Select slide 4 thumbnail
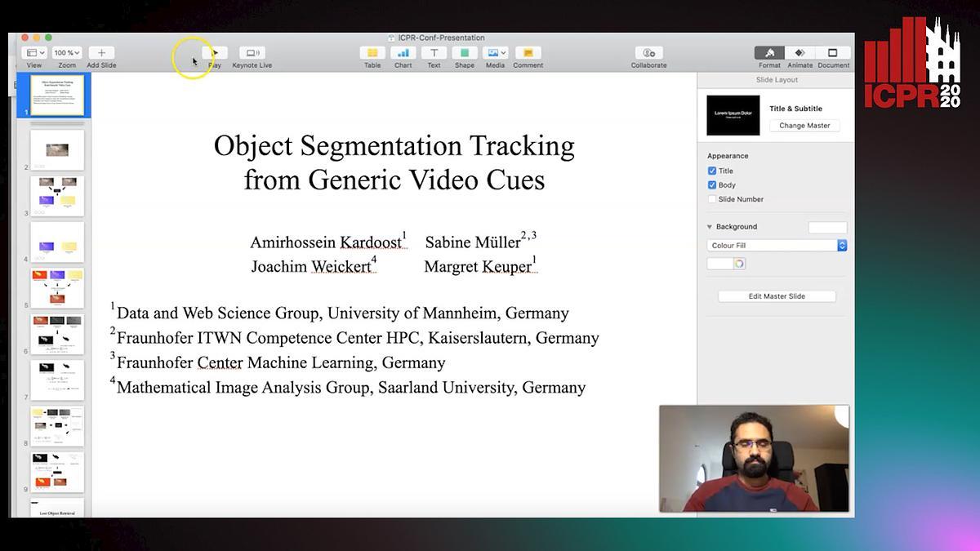980x551 pixels. 57,242
